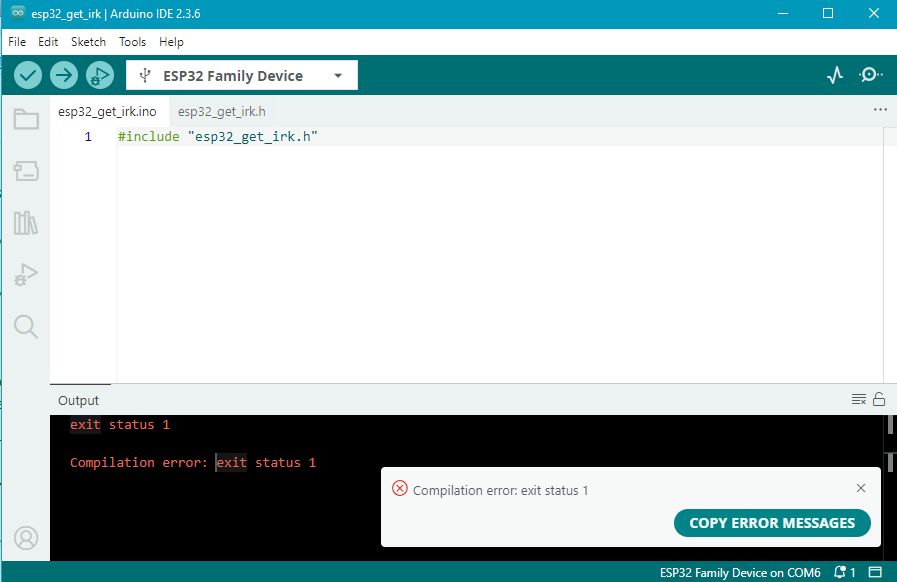Click the red 'Compilation error: exit status 1' output line
Image resolution: width=897 pixels, height=582 pixels.
tap(193, 462)
